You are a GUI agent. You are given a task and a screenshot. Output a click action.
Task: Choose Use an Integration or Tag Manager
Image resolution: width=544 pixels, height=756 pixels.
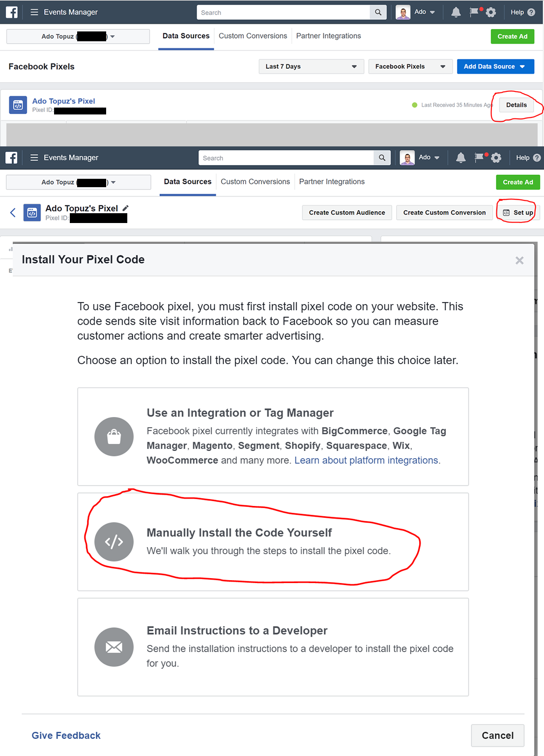point(273,437)
